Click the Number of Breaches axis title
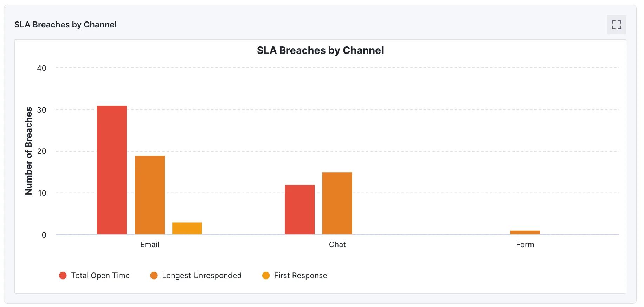Screen dimensions: 644x307 coord(28,151)
